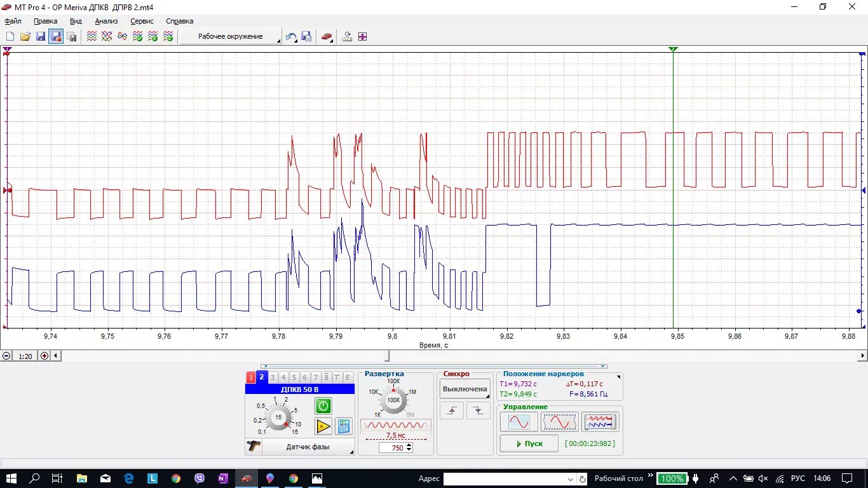This screenshot has height=488, width=868.
Task: Click the 1:20 zoom scale indicator
Action: [x=25, y=356]
